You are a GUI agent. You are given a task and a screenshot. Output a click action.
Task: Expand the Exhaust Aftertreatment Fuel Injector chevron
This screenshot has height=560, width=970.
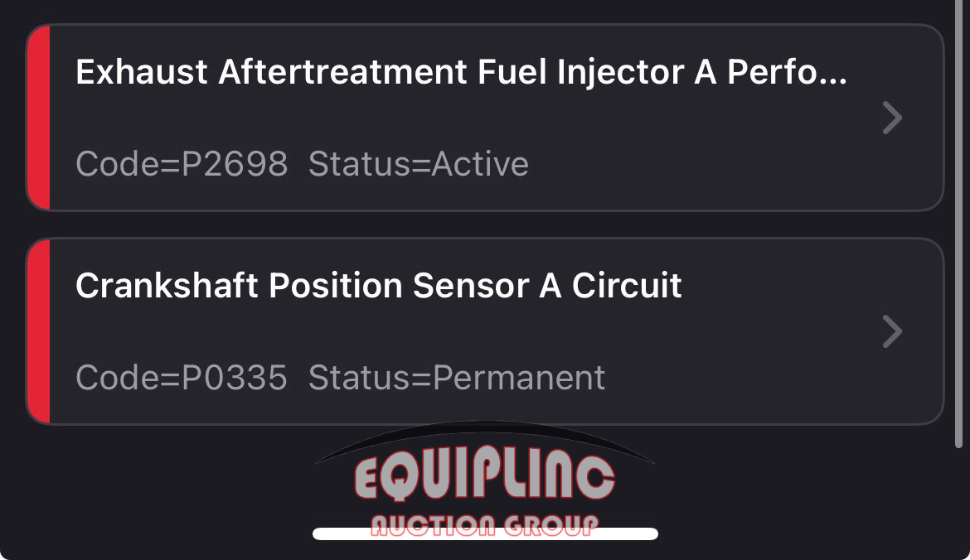tap(892, 118)
